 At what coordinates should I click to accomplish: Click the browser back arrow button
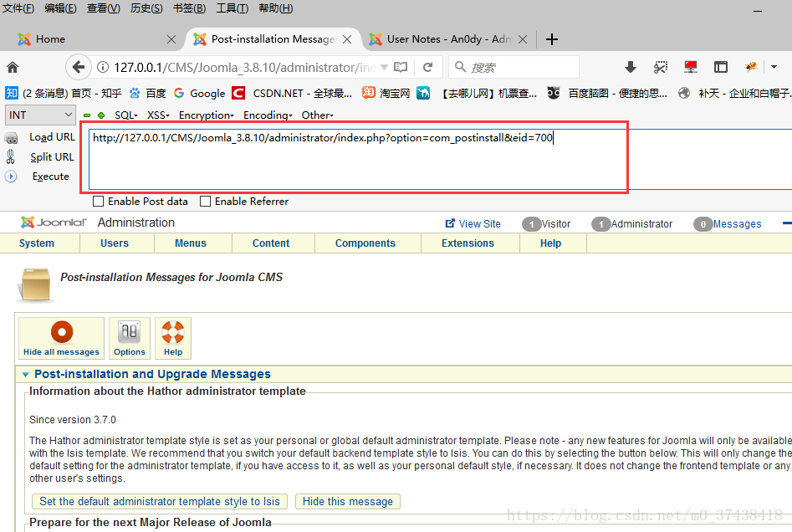tap(79, 67)
